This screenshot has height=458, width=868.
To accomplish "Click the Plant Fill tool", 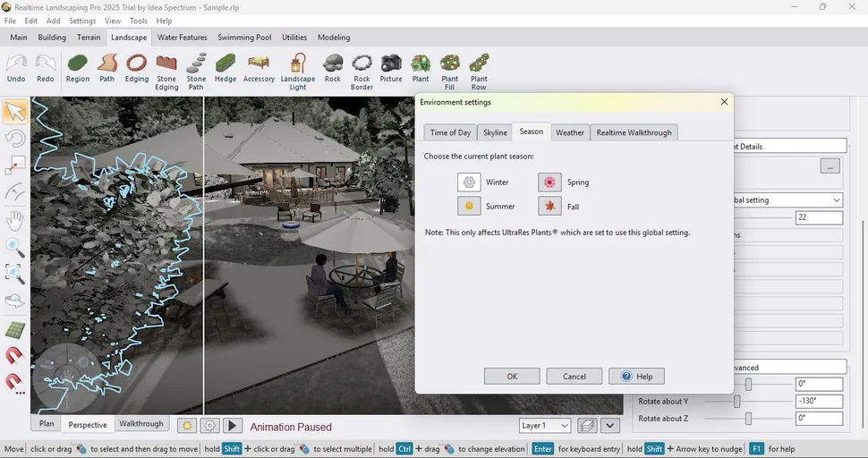I will point(449,71).
